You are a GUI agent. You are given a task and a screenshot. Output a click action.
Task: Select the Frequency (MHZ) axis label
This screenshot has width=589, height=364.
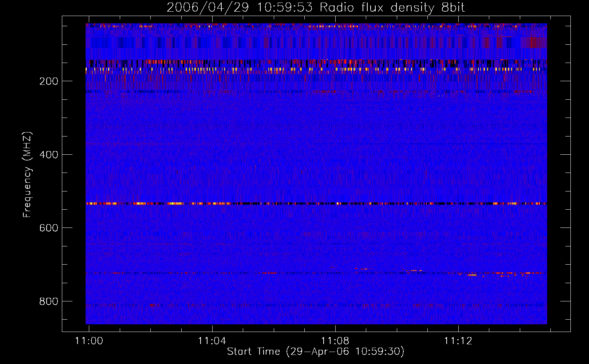[27, 174]
